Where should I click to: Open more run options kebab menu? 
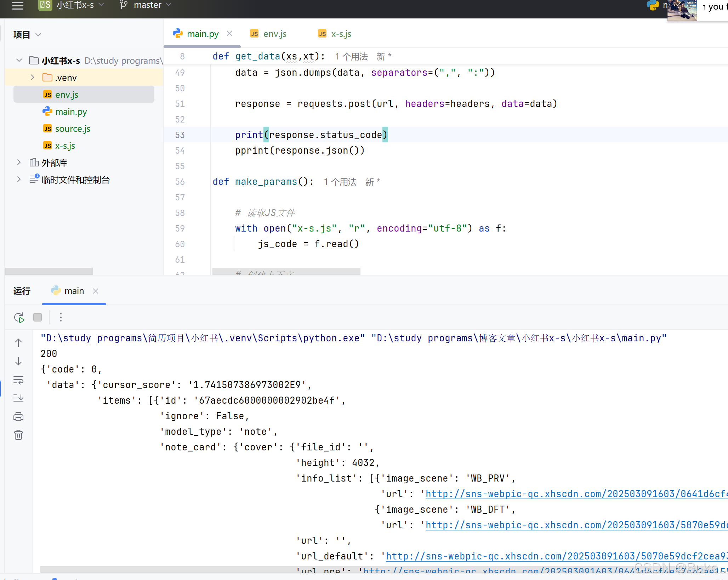coord(61,317)
